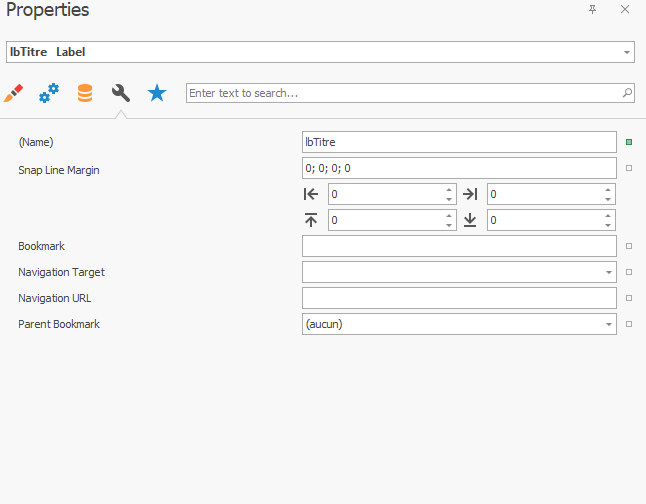Screen dimensions: 646x504
Task: Pin the Properties panel
Action: (592, 9)
